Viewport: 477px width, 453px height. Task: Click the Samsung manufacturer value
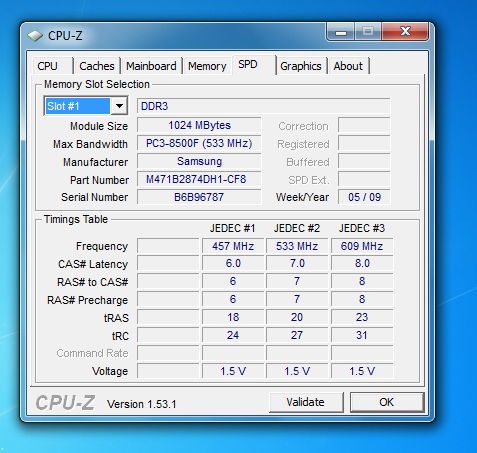199,161
